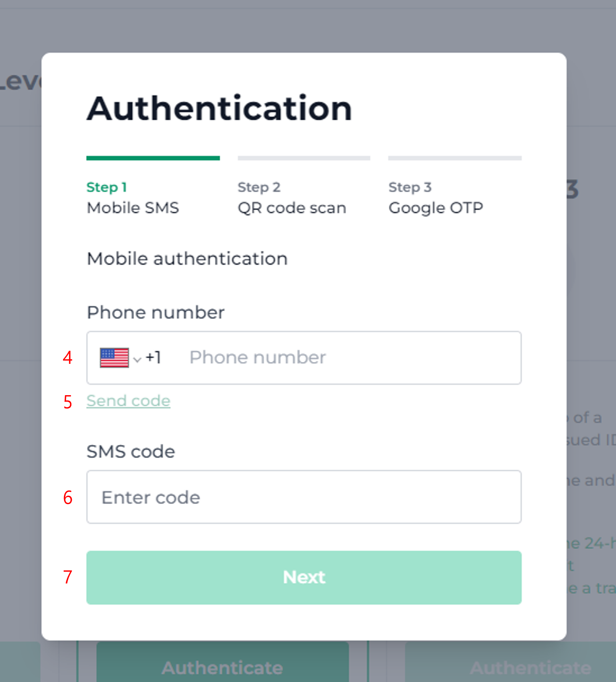Viewport: 616px width, 682px height.
Task: Expand the country code chevron arrow
Action: click(137, 359)
